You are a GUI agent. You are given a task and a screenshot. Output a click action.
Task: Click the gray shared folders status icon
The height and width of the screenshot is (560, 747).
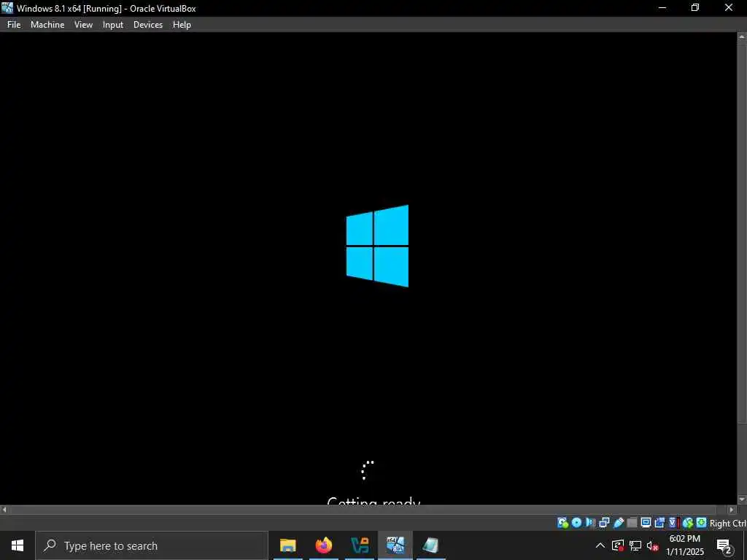(x=632, y=523)
